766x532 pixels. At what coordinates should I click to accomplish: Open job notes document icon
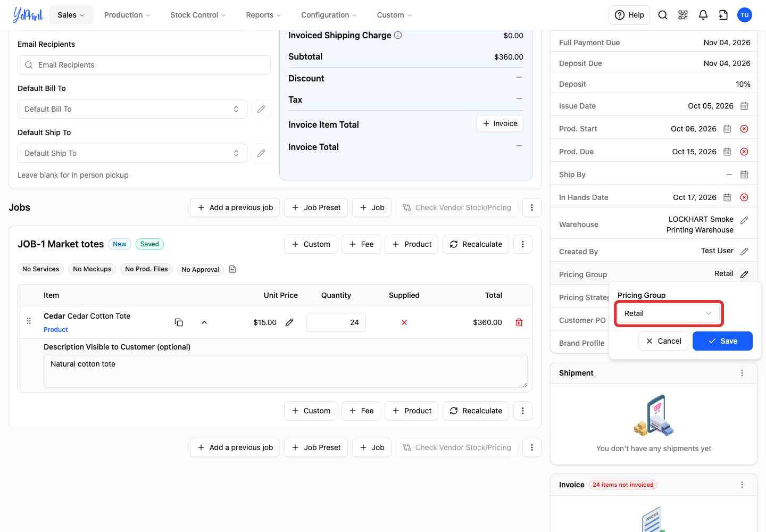[232, 269]
